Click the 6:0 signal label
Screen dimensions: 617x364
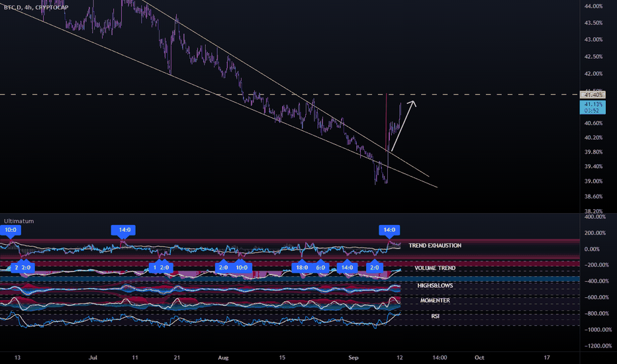[320, 267]
